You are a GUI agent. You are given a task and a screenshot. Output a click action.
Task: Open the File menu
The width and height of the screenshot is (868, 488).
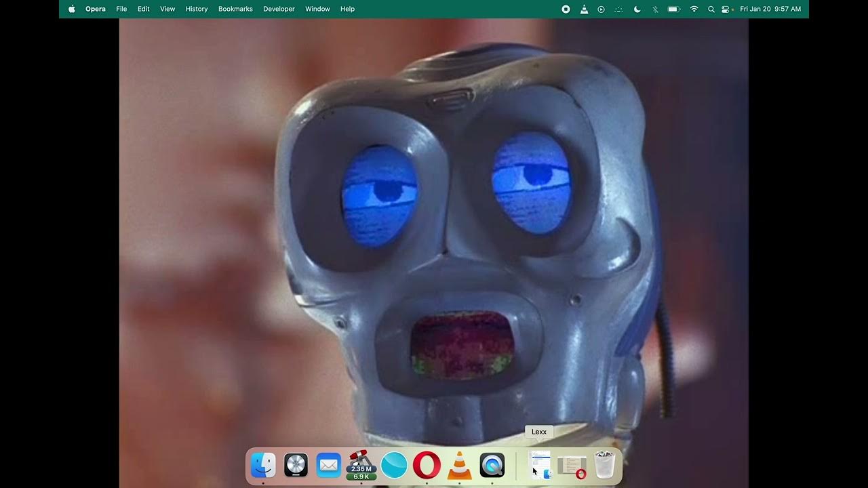coord(121,9)
